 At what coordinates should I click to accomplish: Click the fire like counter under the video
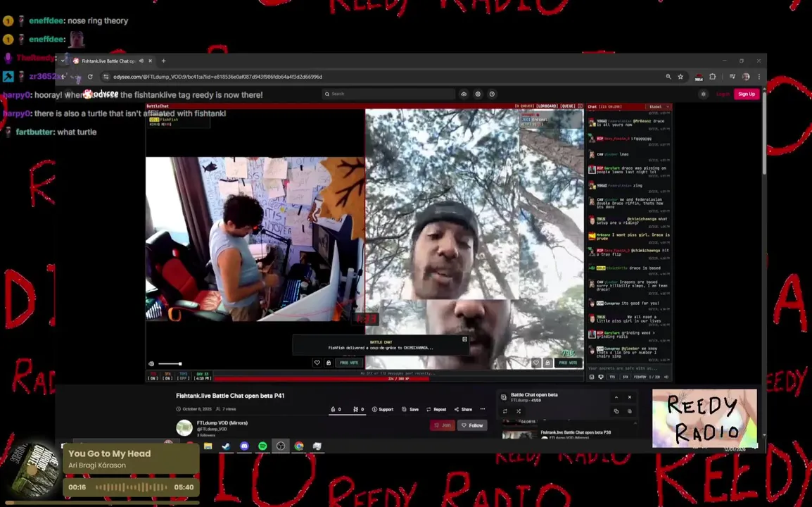(336, 409)
